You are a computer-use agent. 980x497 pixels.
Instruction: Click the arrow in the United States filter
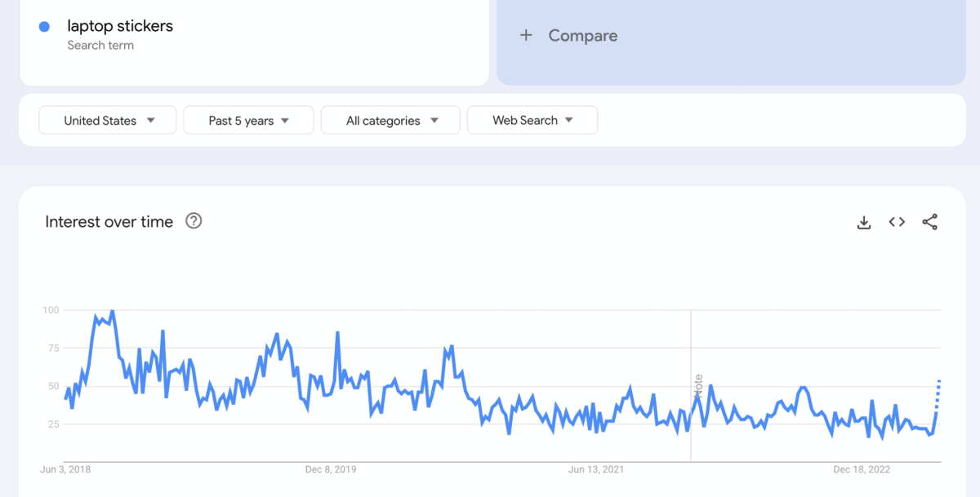pyautogui.click(x=151, y=120)
